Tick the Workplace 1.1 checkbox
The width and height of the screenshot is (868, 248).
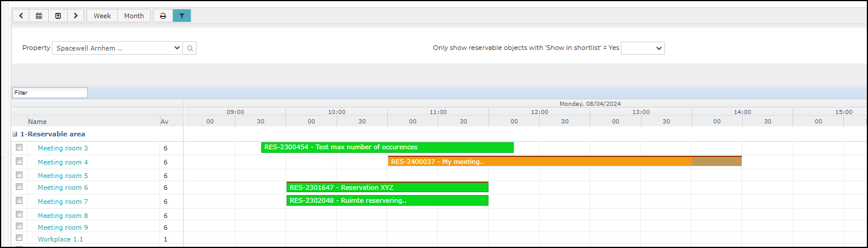19,238
